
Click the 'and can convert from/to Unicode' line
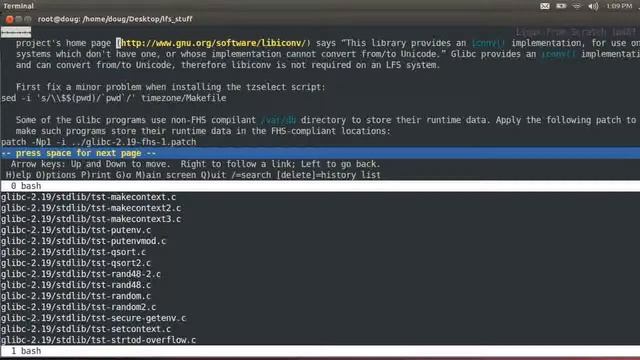[228, 65]
